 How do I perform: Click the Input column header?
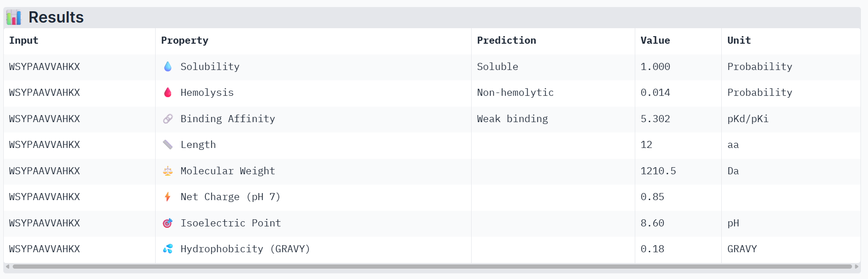point(24,40)
